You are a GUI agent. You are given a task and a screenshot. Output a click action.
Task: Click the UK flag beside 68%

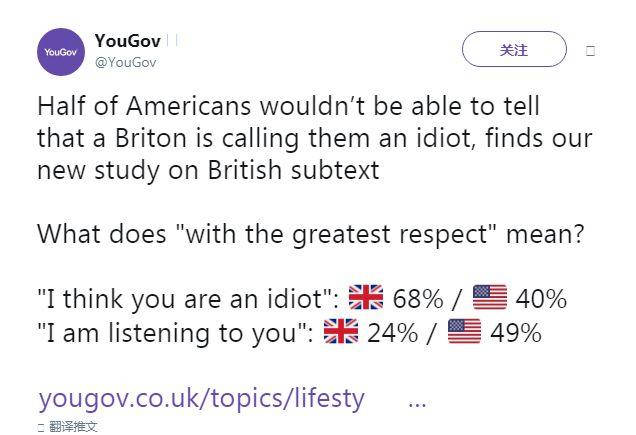click(366, 298)
